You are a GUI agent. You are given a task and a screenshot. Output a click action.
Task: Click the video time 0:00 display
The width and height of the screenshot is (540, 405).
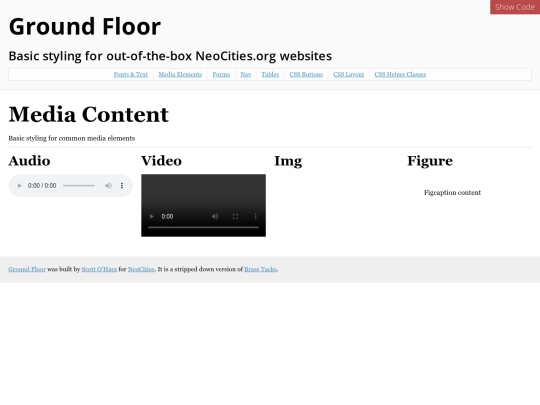tap(167, 216)
